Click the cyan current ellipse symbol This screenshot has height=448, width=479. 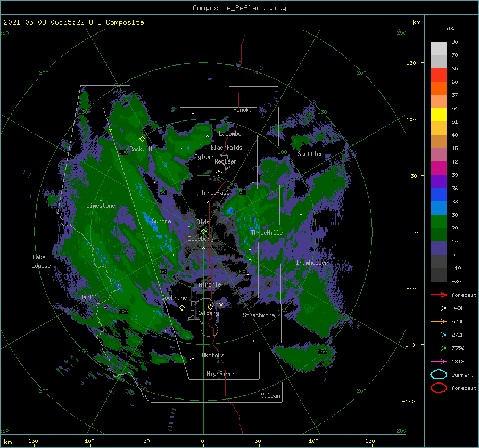tap(439, 374)
